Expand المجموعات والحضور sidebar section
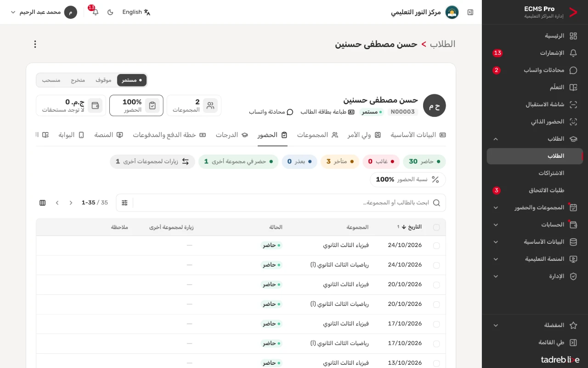 click(535, 207)
